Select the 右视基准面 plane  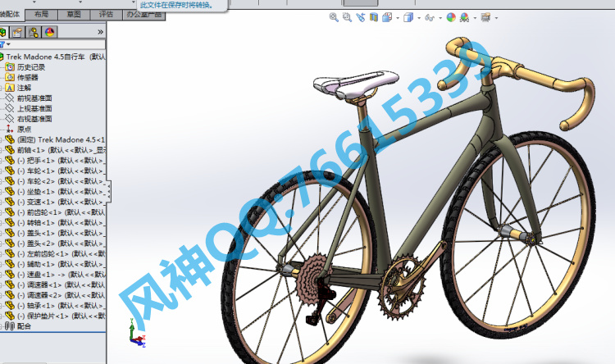point(34,119)
